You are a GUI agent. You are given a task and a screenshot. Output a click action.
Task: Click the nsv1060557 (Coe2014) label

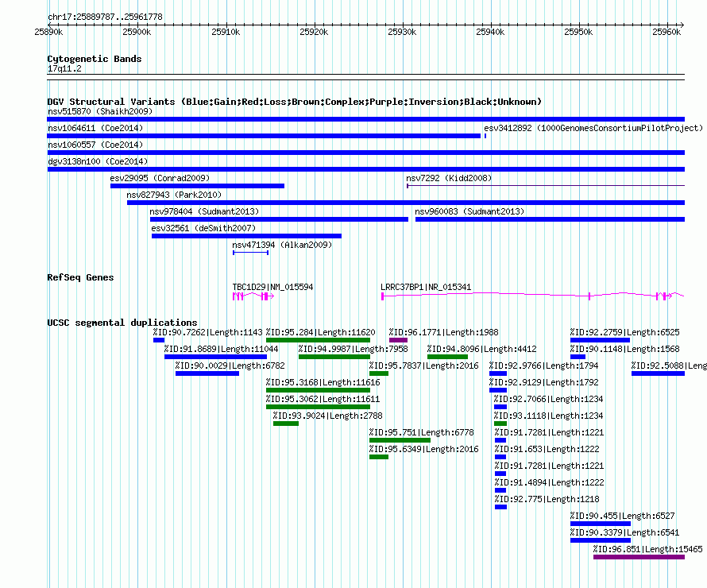coord(95,145)
